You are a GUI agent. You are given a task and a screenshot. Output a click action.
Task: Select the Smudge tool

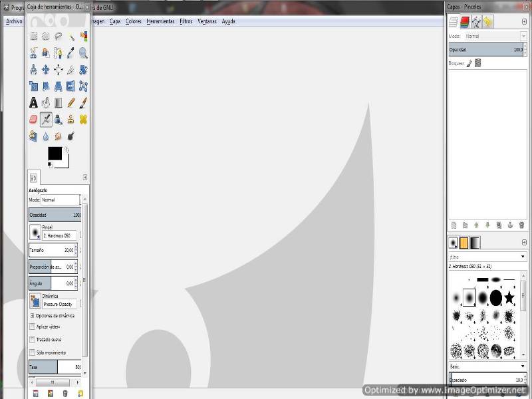coord(59,136)
